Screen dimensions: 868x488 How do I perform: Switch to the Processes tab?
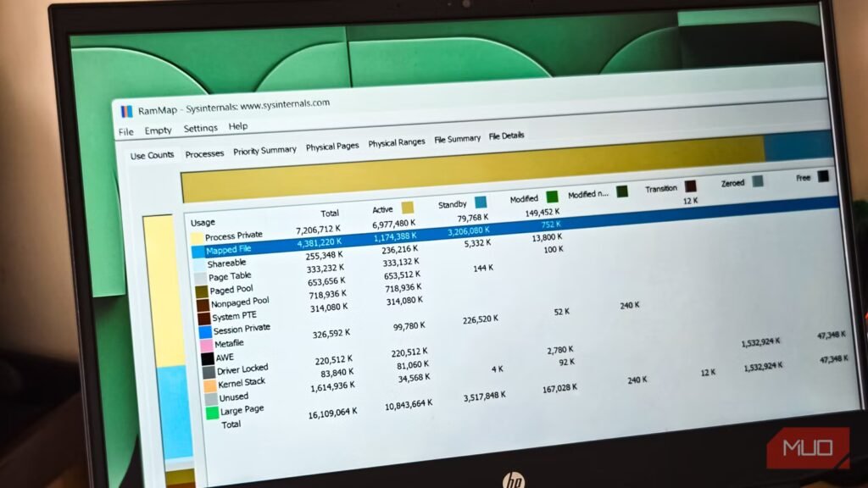[203, 152]
